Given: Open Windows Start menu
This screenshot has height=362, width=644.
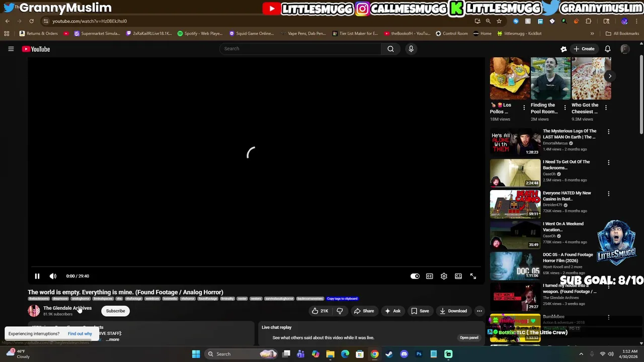Looking at the screenshot, I should pos(196,354).
